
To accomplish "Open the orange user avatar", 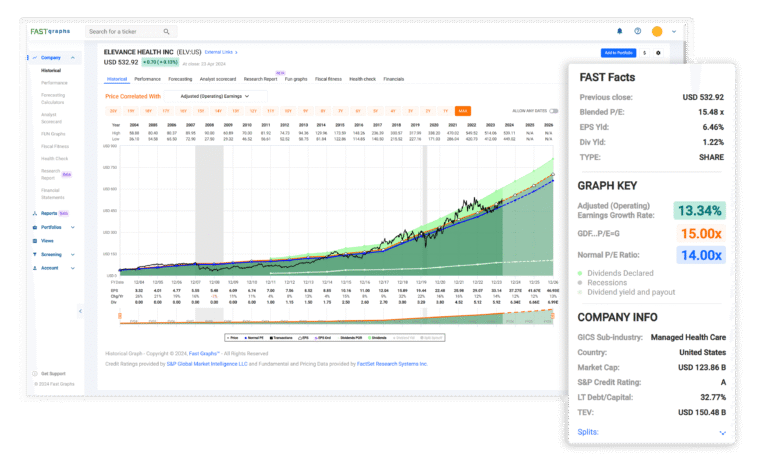I will (x=657, y=31).
